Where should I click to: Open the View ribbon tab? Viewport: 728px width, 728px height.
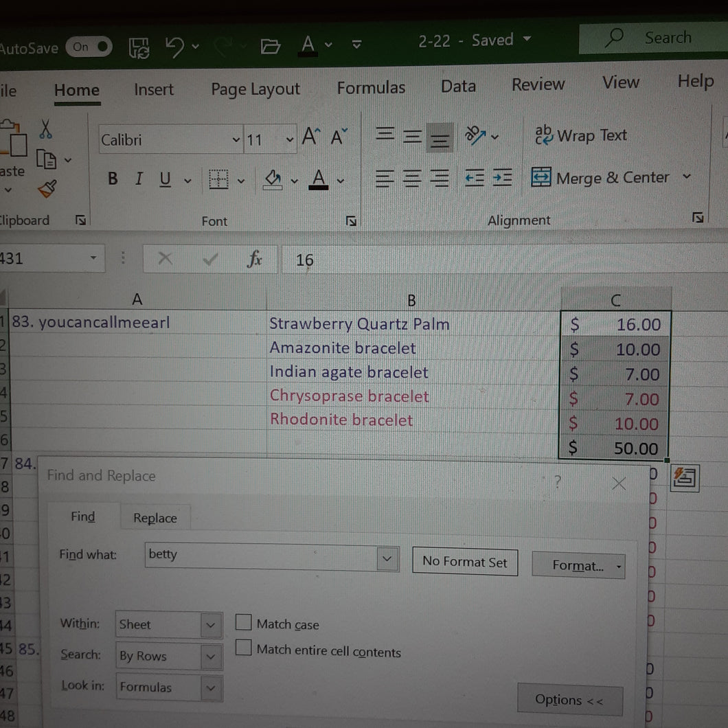621,82
